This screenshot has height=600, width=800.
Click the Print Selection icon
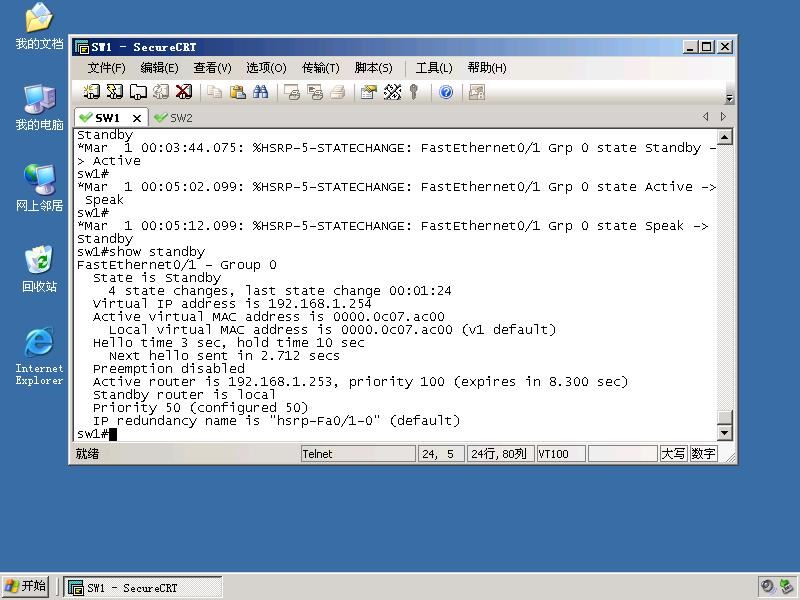pyautogui.click(x=315, y=92)
